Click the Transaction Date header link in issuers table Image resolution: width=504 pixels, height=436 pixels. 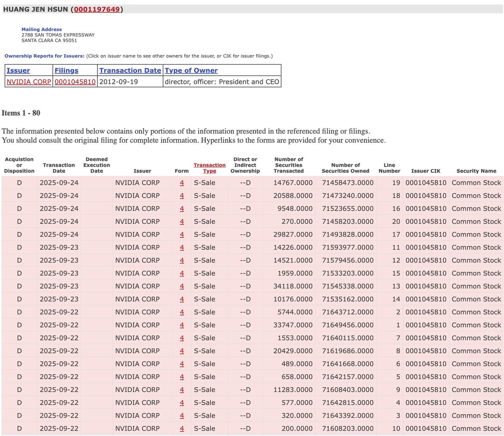[x=130, y=71]
